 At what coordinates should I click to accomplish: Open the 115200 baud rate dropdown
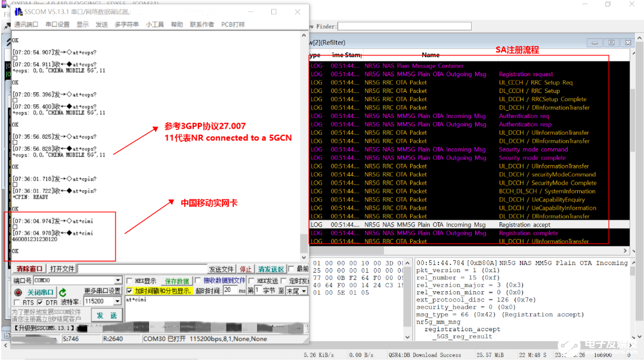[117, 301]
